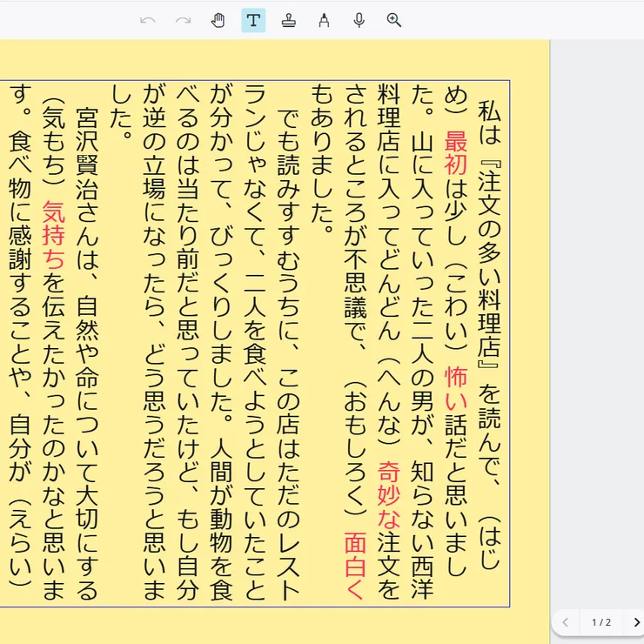The image size is (644, 644).
Task: Click the red word 面白く
Action: pyautogui.click(x=354, y=553)
